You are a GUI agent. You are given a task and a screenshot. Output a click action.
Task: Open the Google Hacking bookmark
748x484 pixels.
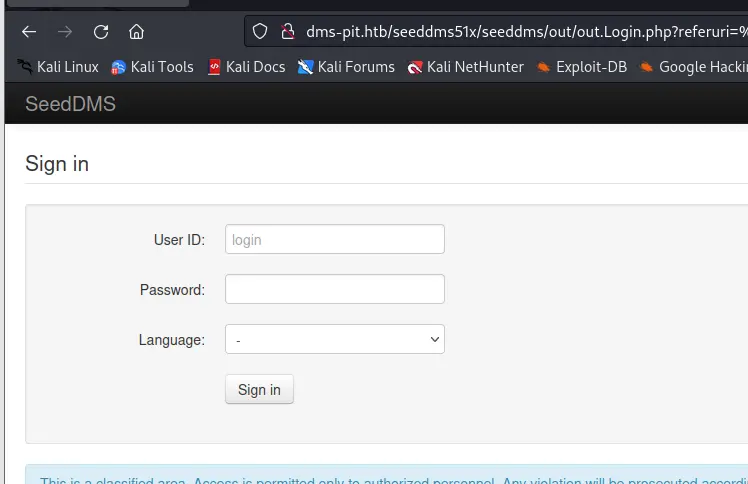coord(694,67)
